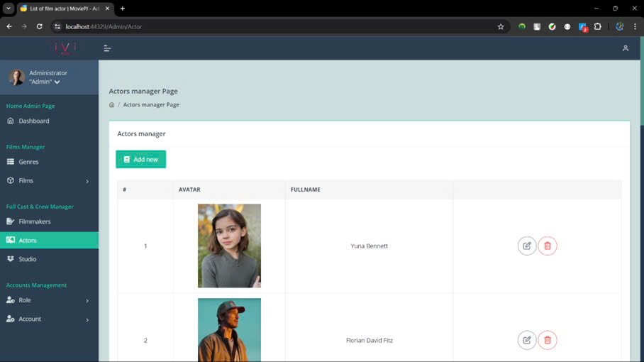Click the FULLNAME column header

pyautogui.click(x=306, y=190)
